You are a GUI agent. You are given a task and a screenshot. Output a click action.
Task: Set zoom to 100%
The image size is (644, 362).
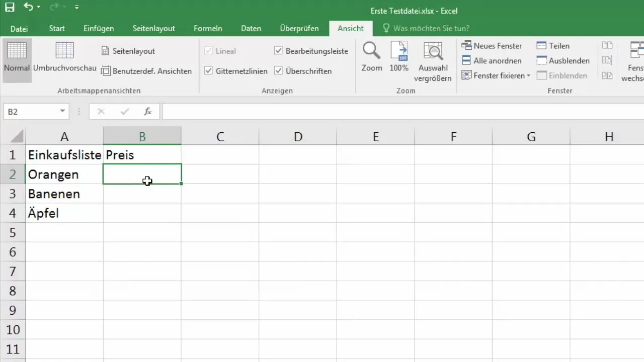[399, 56]
